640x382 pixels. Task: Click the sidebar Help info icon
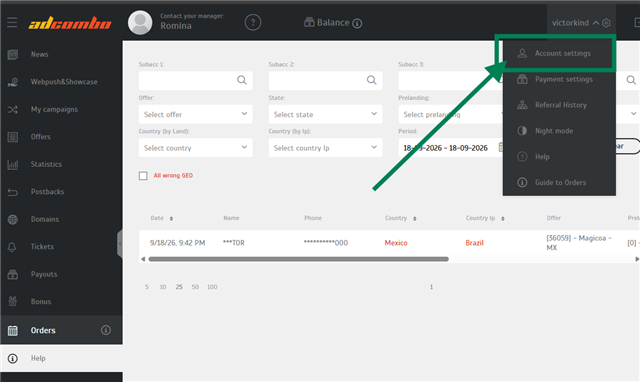coord(13,358)
